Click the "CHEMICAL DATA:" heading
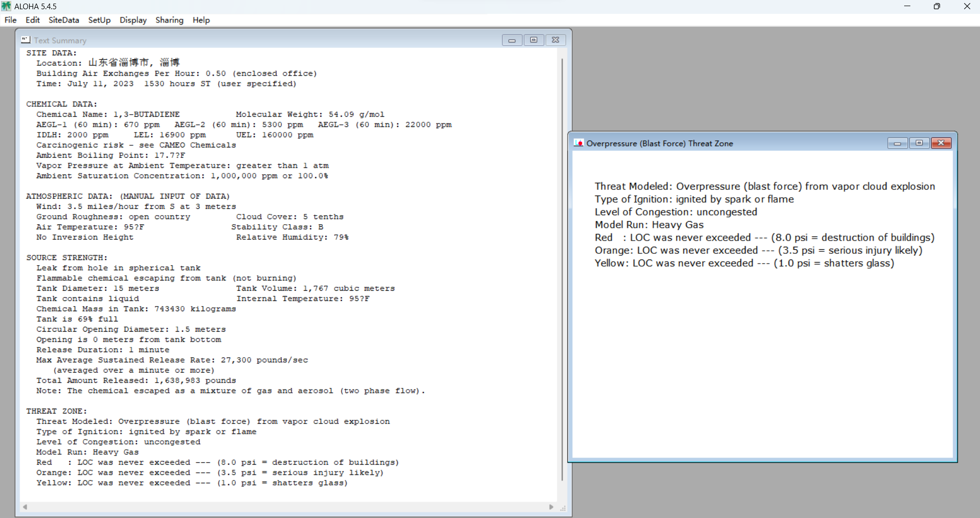Screen dimensions: 980x518 point(62,104)
